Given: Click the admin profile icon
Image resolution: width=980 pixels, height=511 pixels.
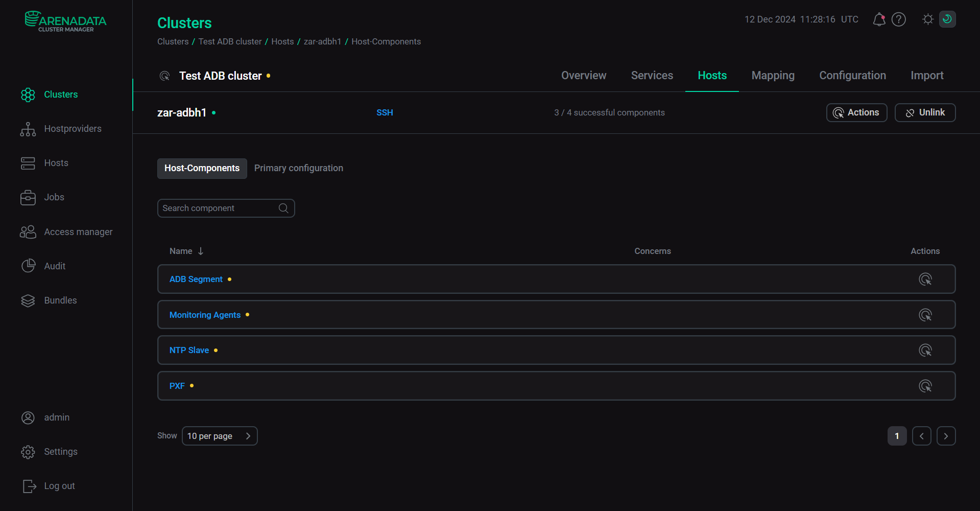Looking at the screenshot, I should 28,417.
